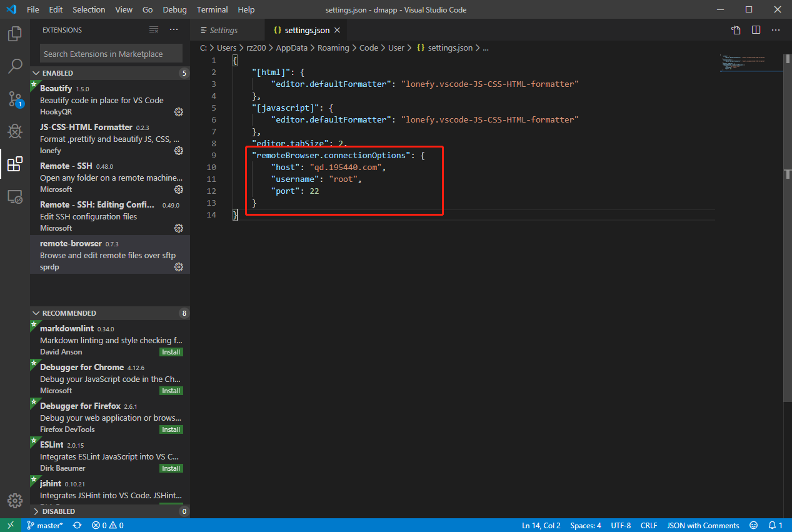Open the Selection menu
The height and width of the screenshot is (532, 792).
(89, 10)
